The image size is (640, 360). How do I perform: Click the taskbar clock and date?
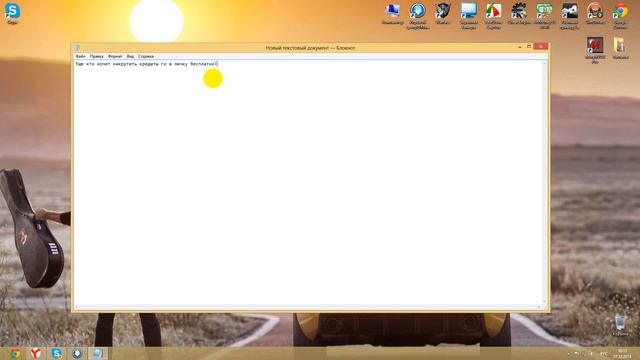click(x=622, y=354)
